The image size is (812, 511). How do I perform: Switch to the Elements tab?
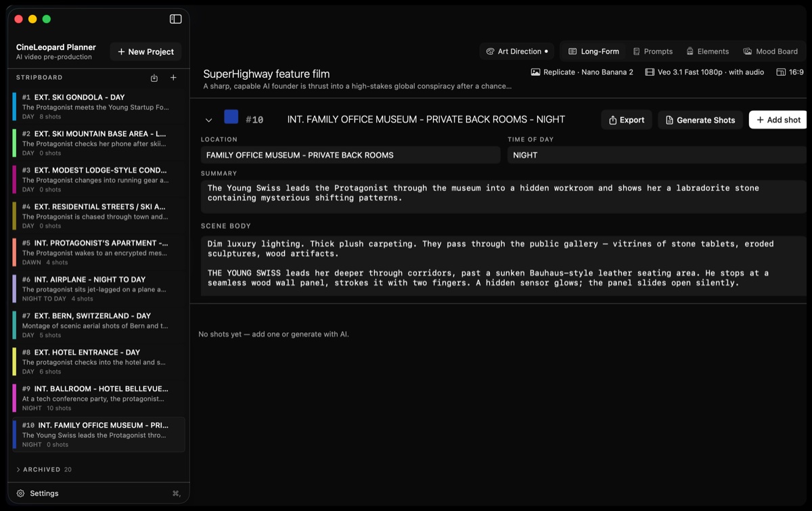[x=707, y=51]
